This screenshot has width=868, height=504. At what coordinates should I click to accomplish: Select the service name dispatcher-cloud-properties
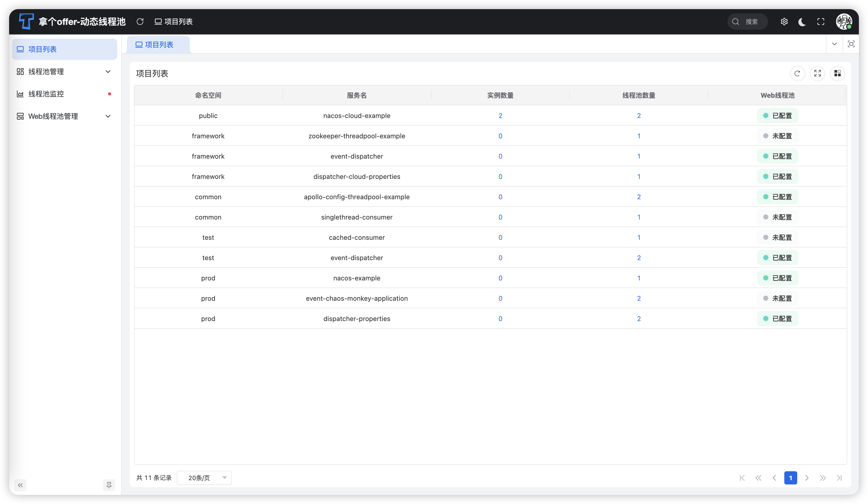(x=356, y=177)
